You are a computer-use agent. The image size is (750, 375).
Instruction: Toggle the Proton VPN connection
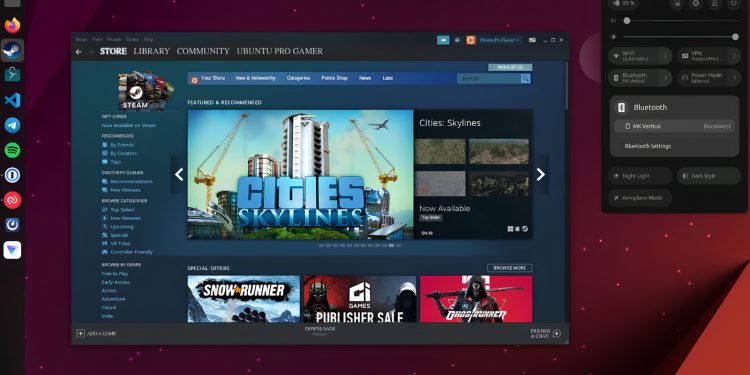point(703,56)
